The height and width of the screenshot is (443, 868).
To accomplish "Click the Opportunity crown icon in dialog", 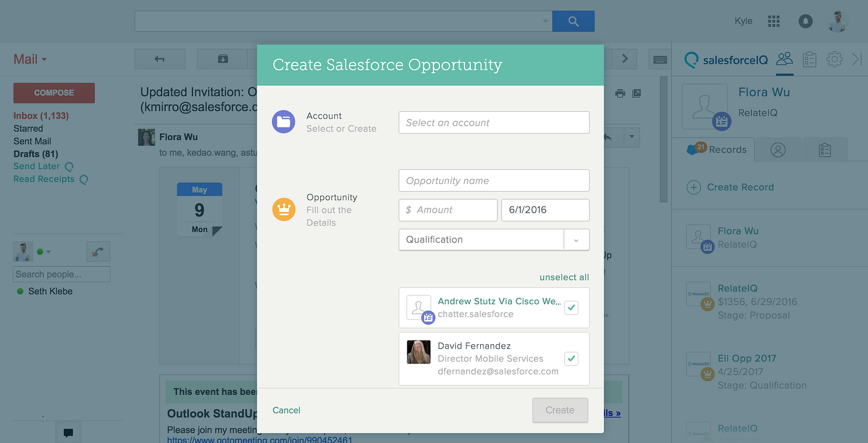I will 284,209.
